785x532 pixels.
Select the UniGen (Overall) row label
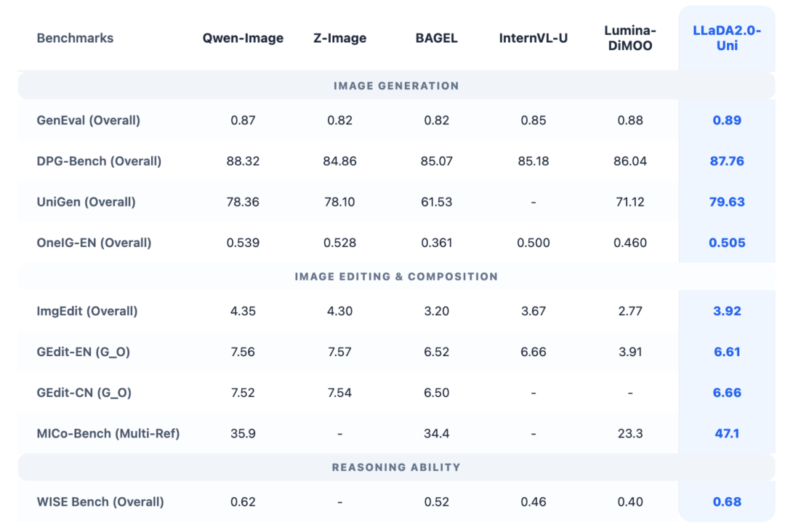click(x=86, y=201)
